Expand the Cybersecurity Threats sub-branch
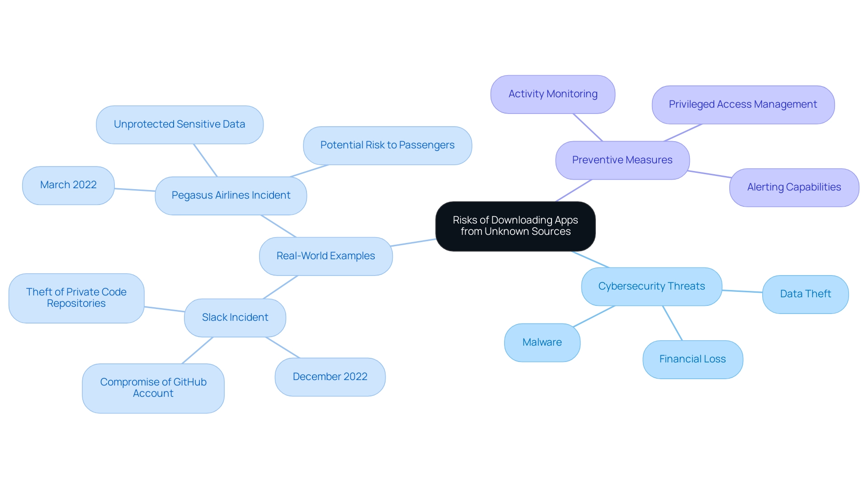Image resolution: width=868 pixels, height=490 pixels. click(x=651, y=286)
